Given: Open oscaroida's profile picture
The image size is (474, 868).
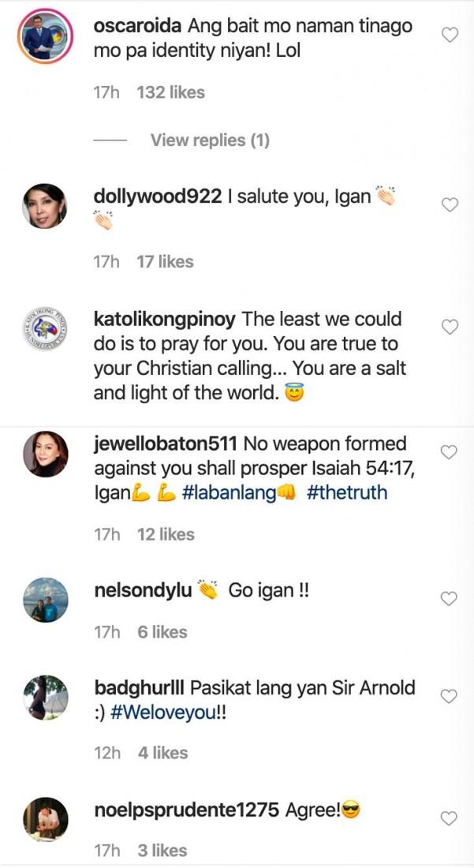Looking at the screenshot, I should [45, 36].
